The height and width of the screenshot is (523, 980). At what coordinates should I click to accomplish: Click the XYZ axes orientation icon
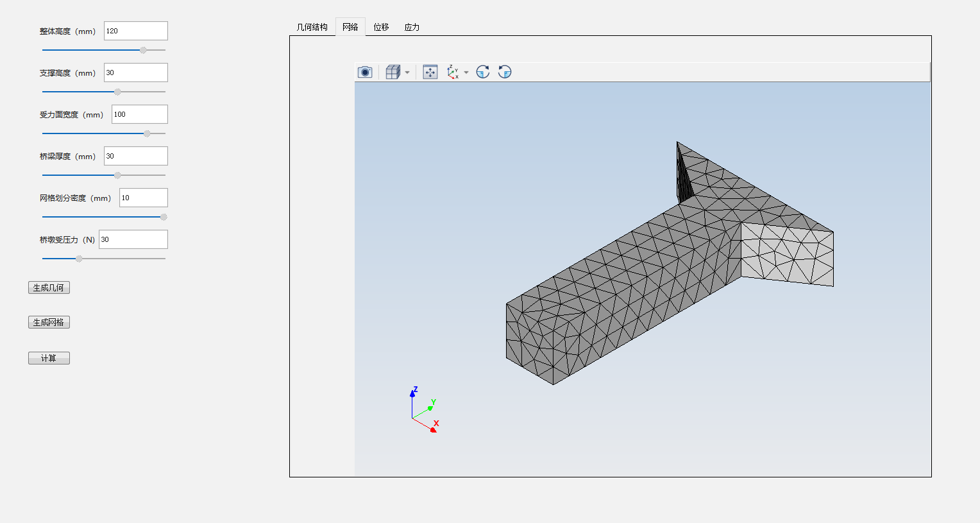(453, 72)
